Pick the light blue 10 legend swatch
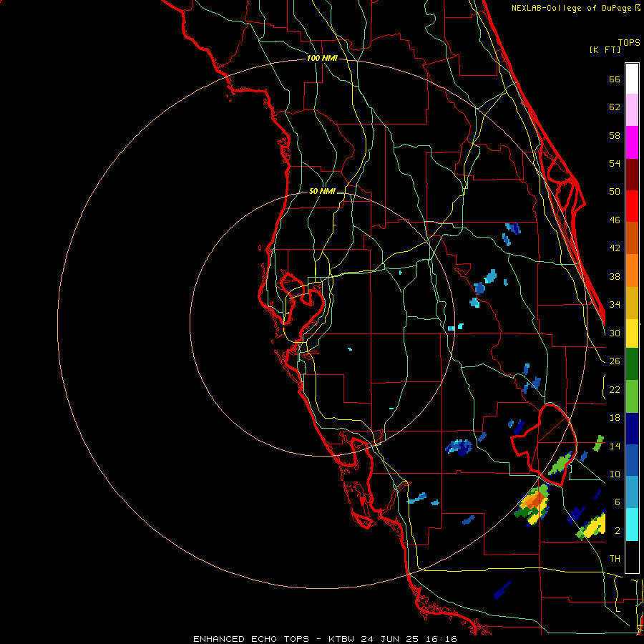 [x=632, y=492]
